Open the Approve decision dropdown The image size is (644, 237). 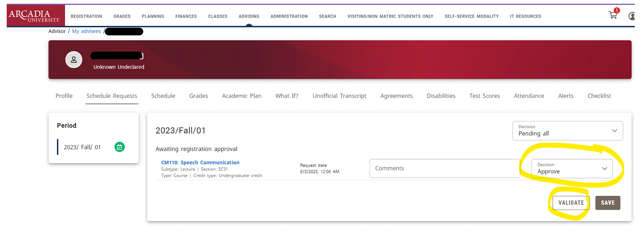point(572,169)
